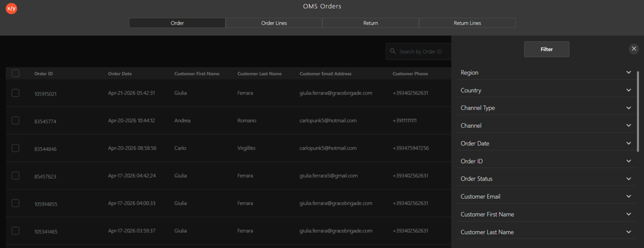644x248 pixels.
Task: Click the date Apr-21-2026 05:42:31
Action: pyautogui.click(x=131, y=93)
